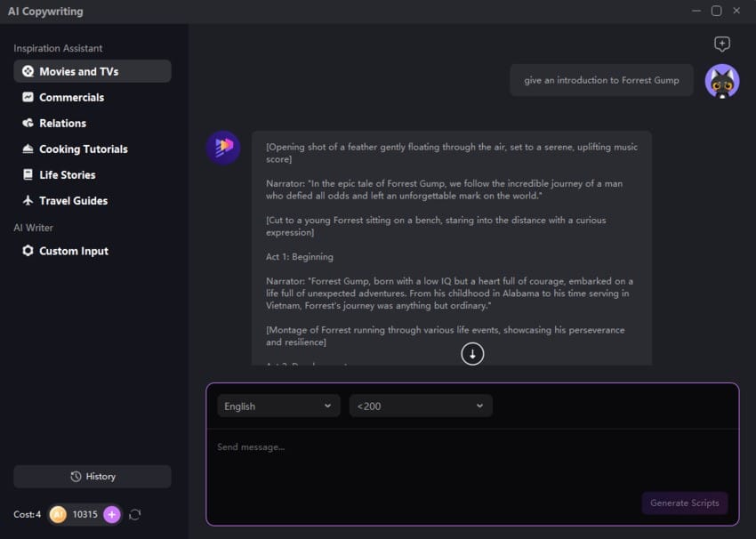Click the AI assistant avatar logo
The height and width of the screenshot is (539, 756).
pyautogui.click(x=222, y=148)
